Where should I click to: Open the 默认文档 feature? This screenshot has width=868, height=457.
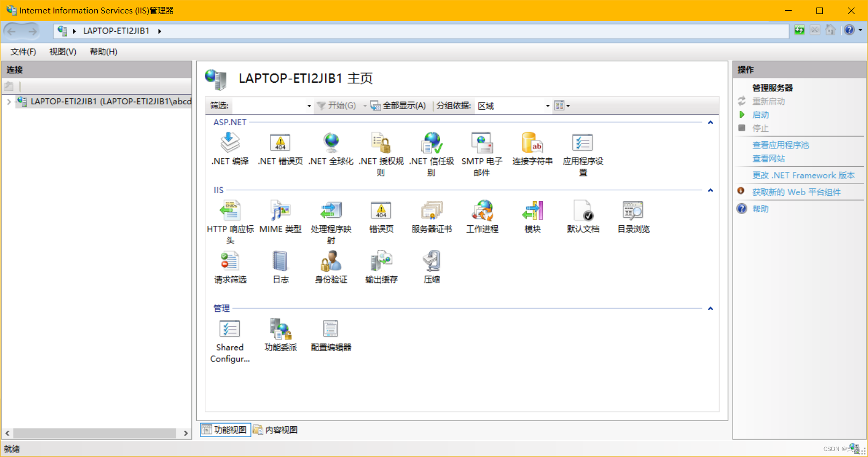tap(583, 217)
